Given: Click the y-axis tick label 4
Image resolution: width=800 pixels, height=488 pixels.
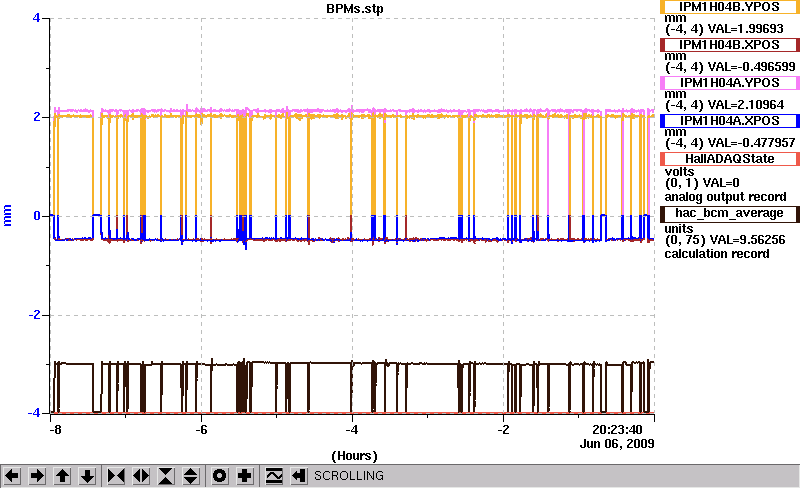Looking at the screenshot, I should [x=36, y=18].
